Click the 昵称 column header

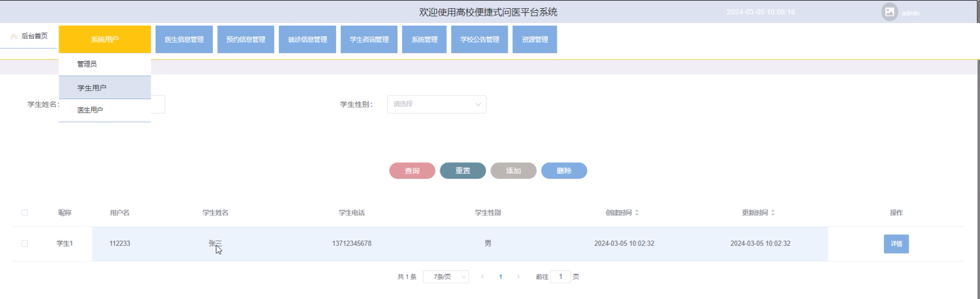click(x=65, y=213)
